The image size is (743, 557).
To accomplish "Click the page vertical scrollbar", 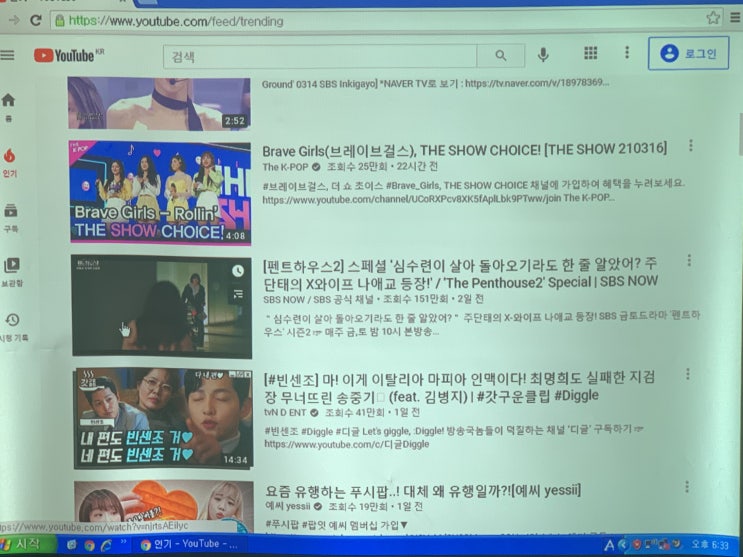I will [x=740, y=134].
